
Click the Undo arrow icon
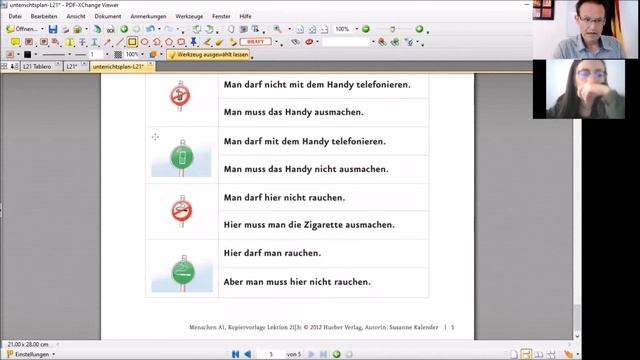click(x=150, y=29)
